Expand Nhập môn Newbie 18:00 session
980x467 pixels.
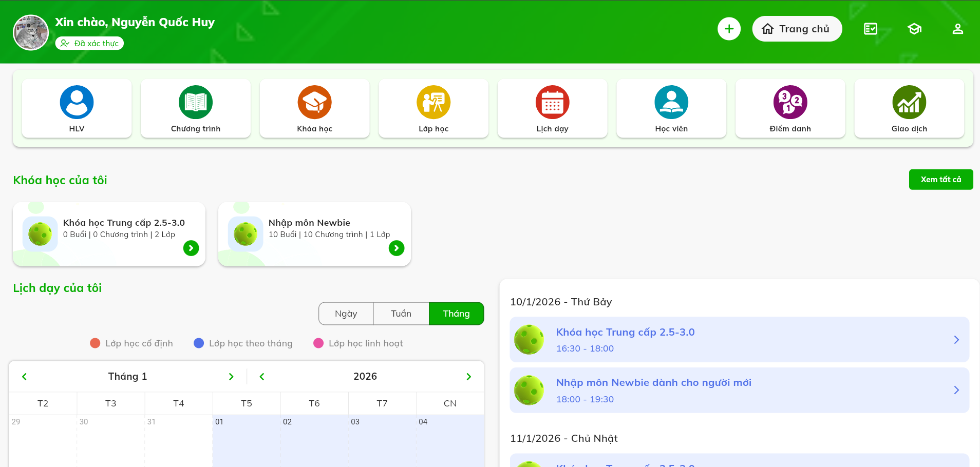(956, 390)
